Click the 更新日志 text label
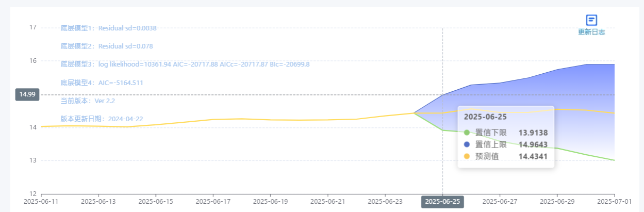Viewport: 644px width, 212px height. pyautogui.click(x=591, y=32)
